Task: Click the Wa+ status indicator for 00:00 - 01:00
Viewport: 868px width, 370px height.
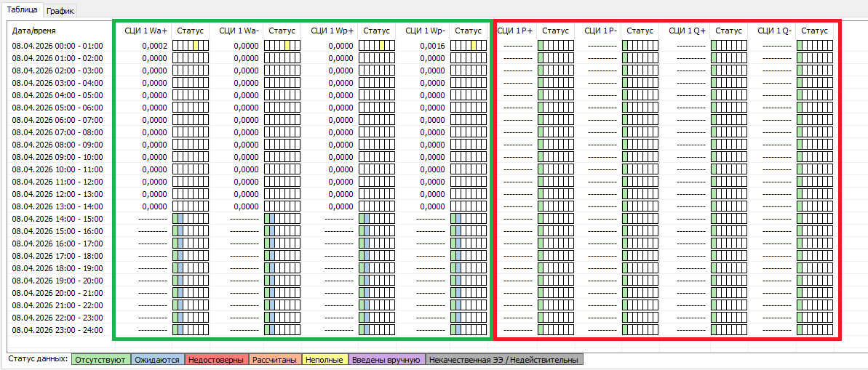Action: (191, 46)
